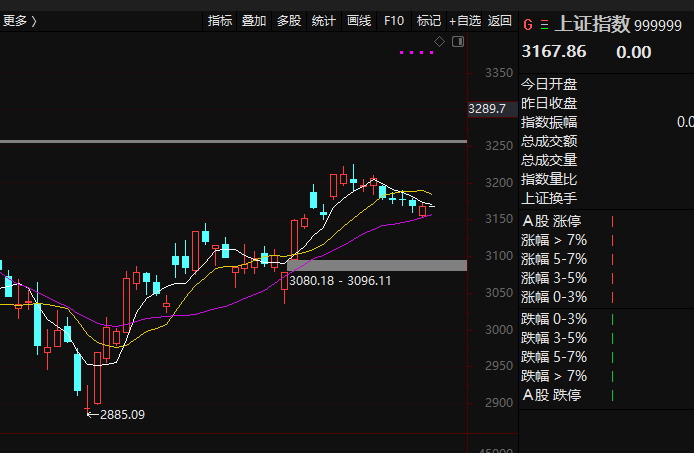Select the gray gap rectangle 3080.18 - 3096.11

pos(377,265)
